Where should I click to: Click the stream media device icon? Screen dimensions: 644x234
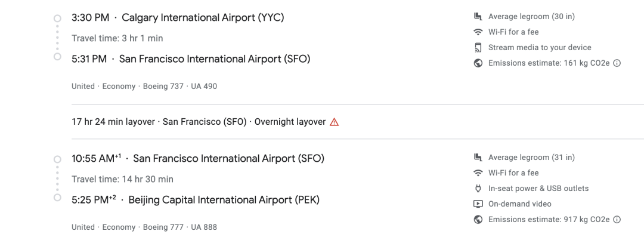point(478,48)
